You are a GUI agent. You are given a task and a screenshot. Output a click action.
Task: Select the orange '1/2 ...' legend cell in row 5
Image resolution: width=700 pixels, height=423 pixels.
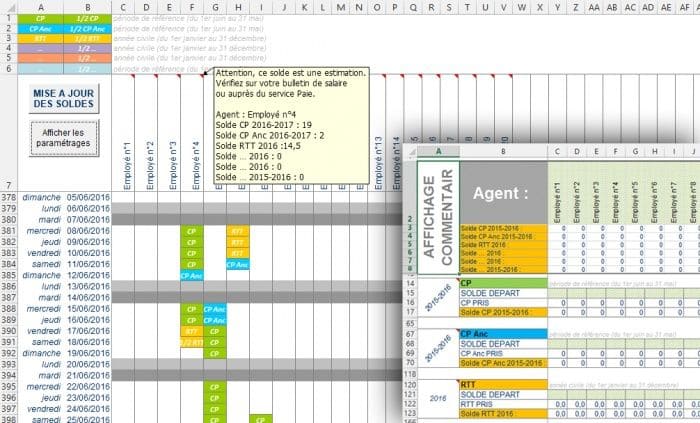coord(88,58)
